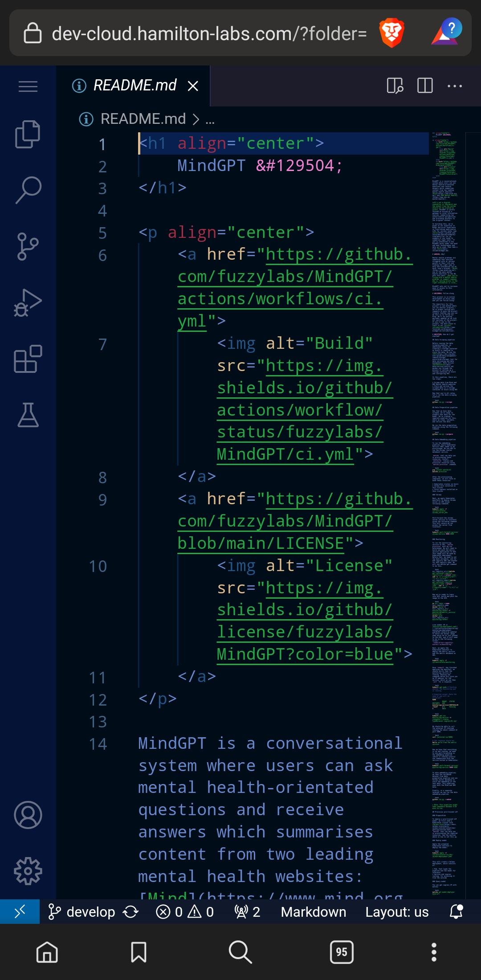Image resolution: width=481 pixels, height=980 pixels.
Task: Open the Search view in sidebar
Action: 28,190
